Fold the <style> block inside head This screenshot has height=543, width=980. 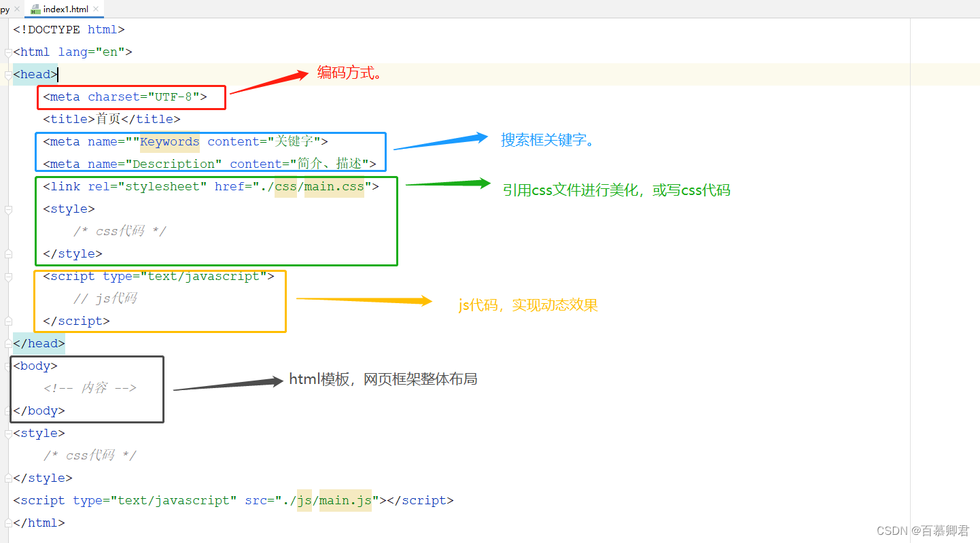tap(8, 209)
